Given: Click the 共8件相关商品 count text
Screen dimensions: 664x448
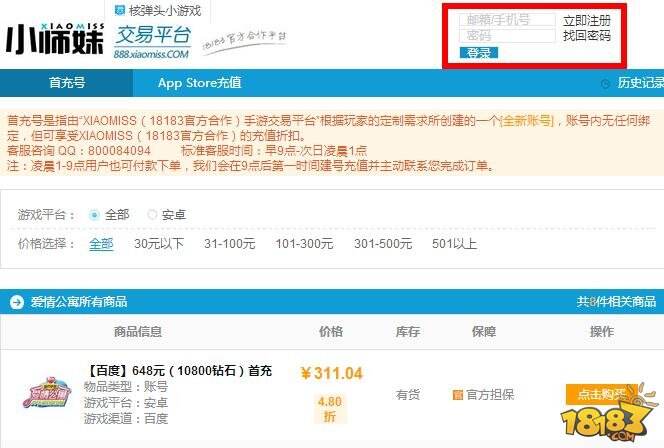Looking at the screenshot, I should 616,301.
